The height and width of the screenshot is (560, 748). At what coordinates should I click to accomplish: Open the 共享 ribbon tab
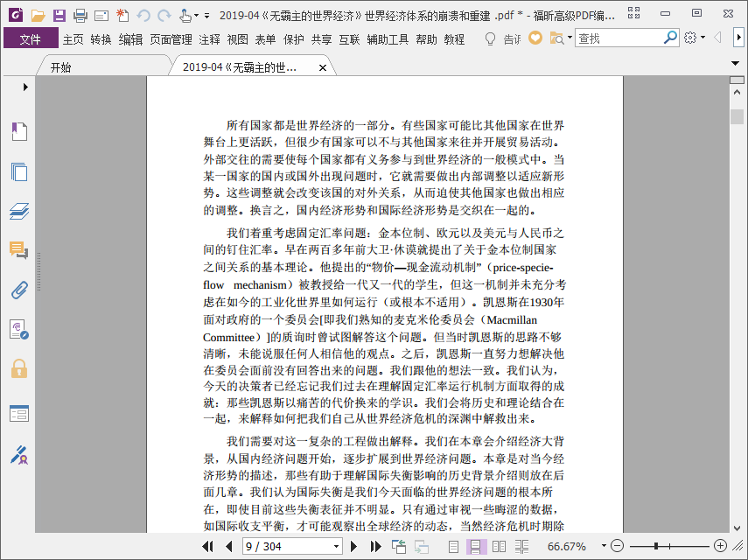(x=322, y=39)
